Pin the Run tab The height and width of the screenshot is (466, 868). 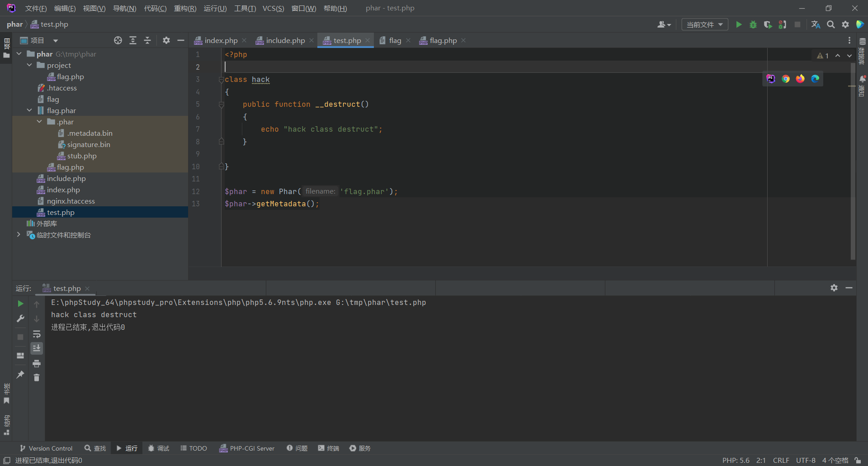pyautogui.click(x=20, y=375)
